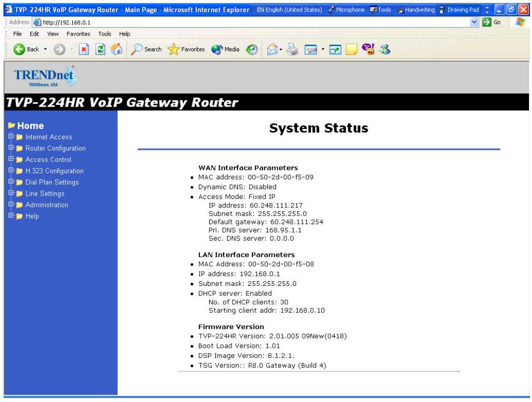
Task: Click the WAN IP address 60.248.111.217
Action: pos(276,205)
